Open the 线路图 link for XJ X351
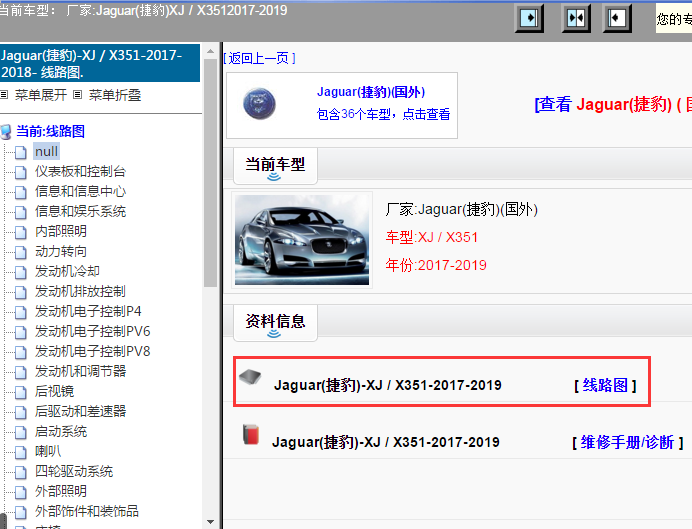 coord(605,385)
